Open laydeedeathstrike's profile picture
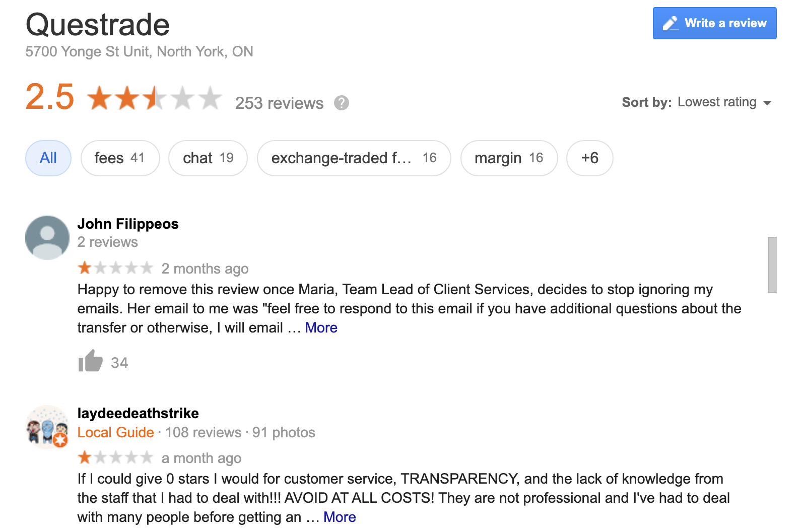Screen dimensions: 804x532 tap(47, 427)
